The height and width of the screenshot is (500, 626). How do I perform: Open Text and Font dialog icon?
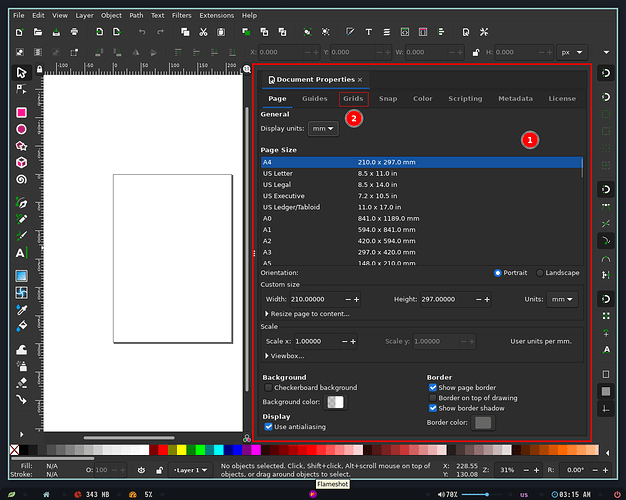tap(368, 32)
